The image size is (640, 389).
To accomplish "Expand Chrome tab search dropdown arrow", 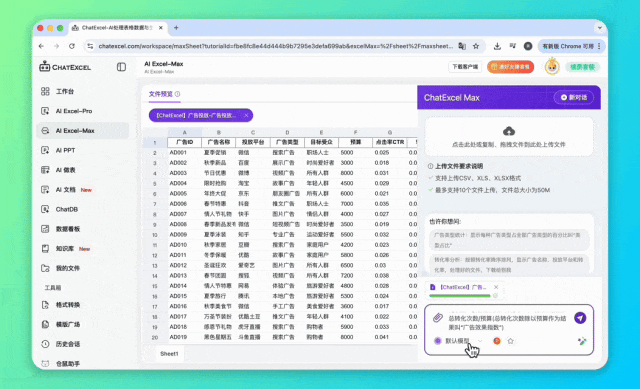I will [600, 28].
